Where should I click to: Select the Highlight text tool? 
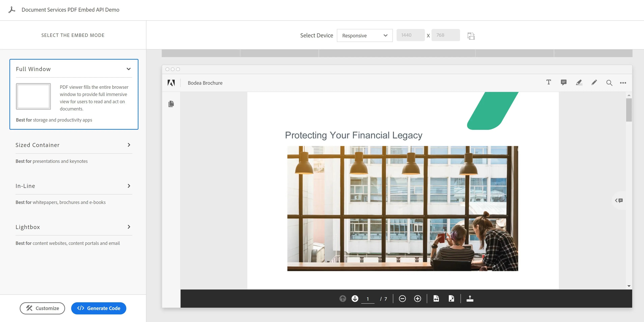click(x=579, y=83)
